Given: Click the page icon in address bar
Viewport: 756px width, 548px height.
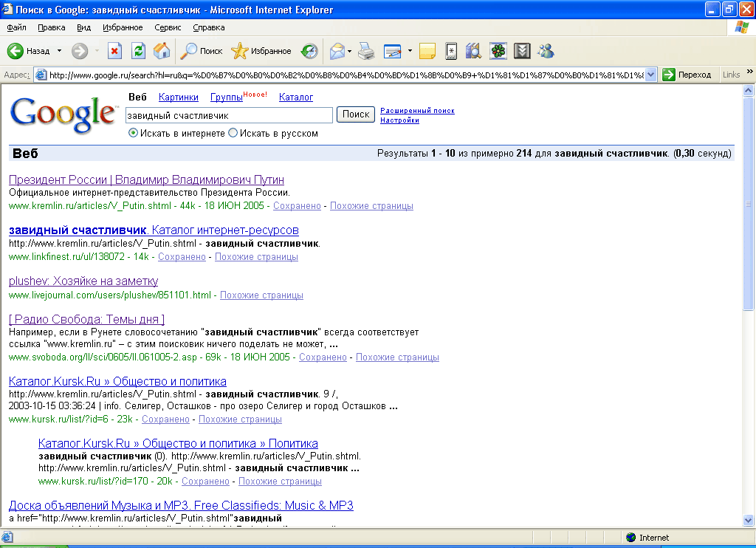Looking at the screenshot, I should tap(41, 75).
